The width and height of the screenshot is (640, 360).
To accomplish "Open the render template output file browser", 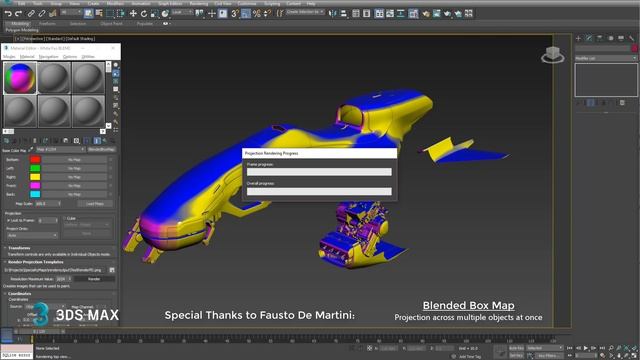I will point(112,270).
